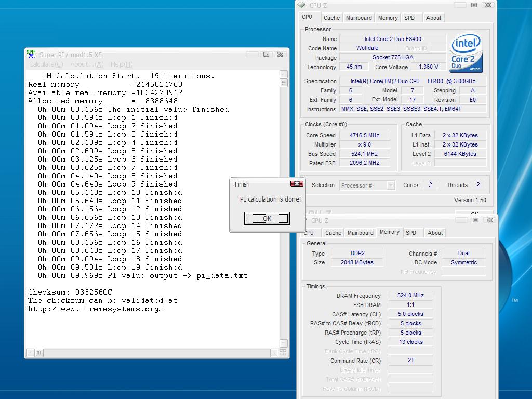Maximize the Super PI window
This screenshot has width=532, height=399.
coord(267,54)
